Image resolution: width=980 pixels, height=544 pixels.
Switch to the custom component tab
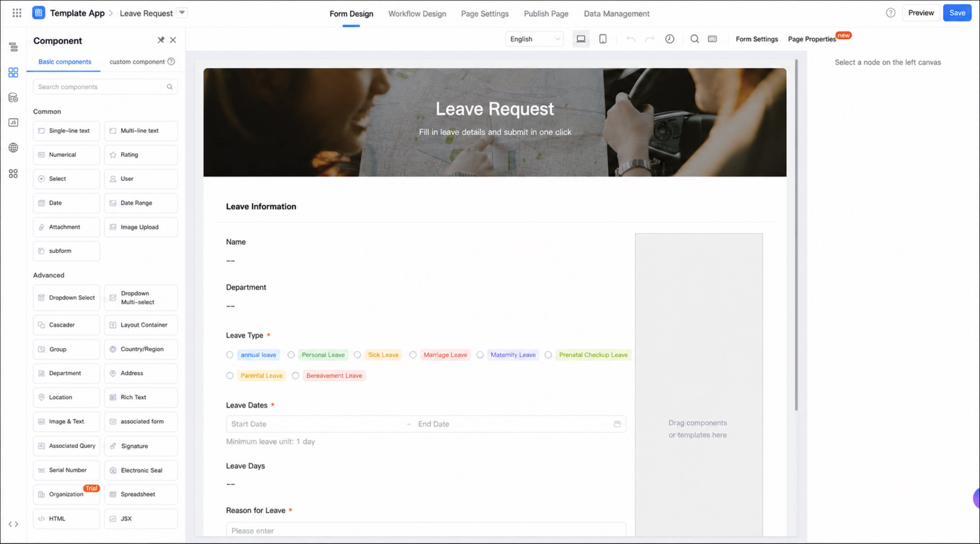click(x=137, y=62)
